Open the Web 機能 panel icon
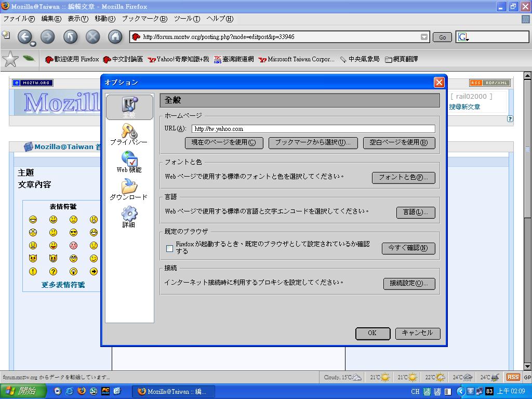Screen dimensions: 532x399 pyautogui.click(x=129, y=162)
